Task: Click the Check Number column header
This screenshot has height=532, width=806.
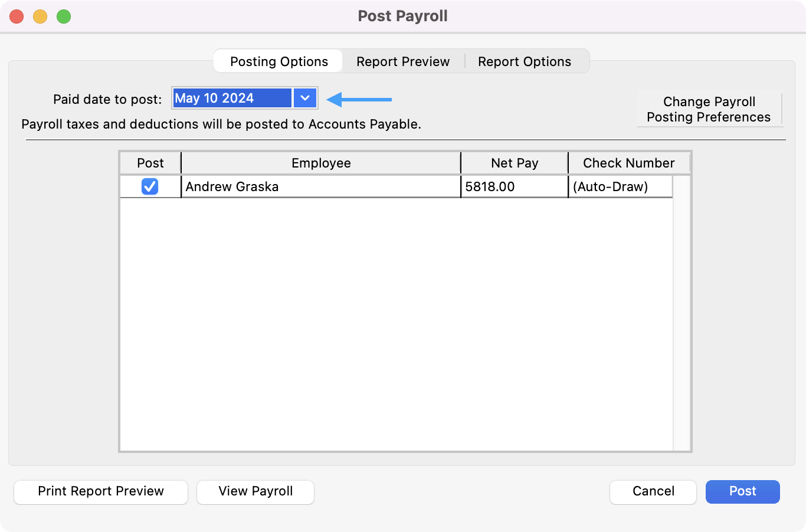Action: tap(628, 163)
